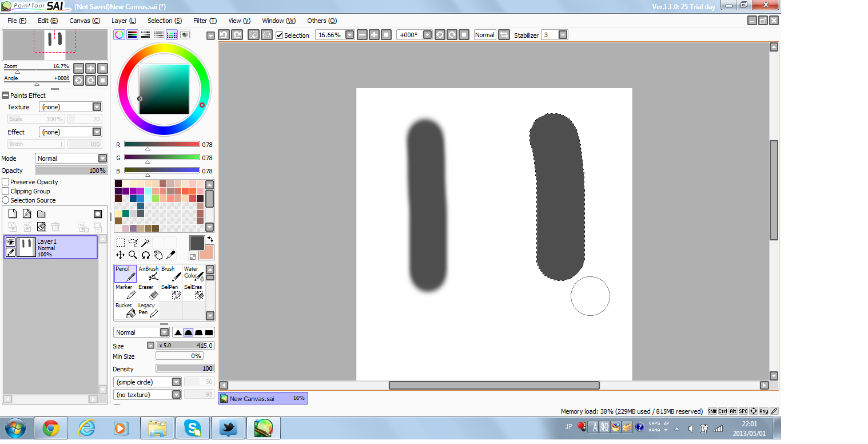
Task: Click the New Canvas.sai document tab
Action: coord(263,398)
